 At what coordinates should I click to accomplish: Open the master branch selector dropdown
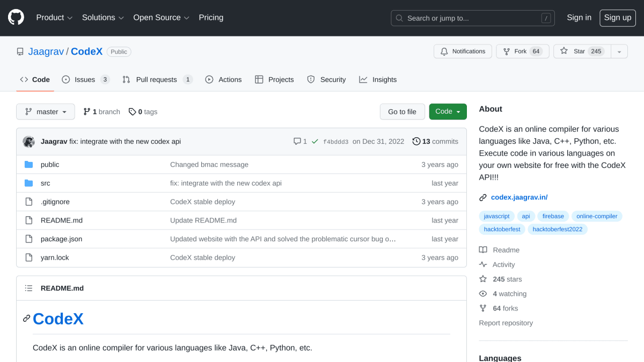[46, 112]
